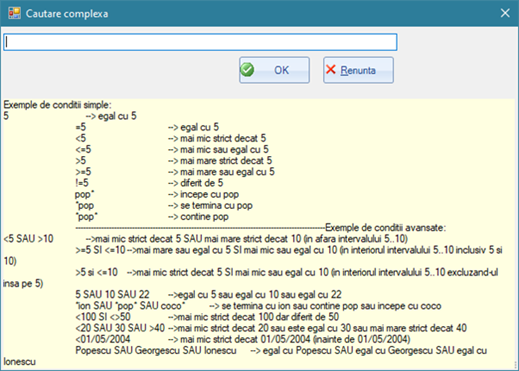Cancel using the Renunta button label
The height and width of the screenshot is (371, 519).
[358, 70]
